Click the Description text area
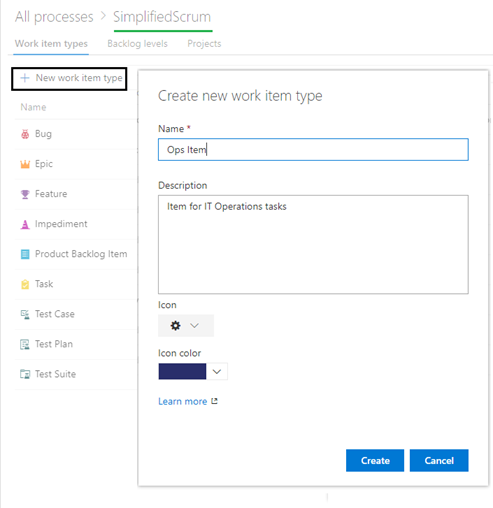 [x=313, y=244]
